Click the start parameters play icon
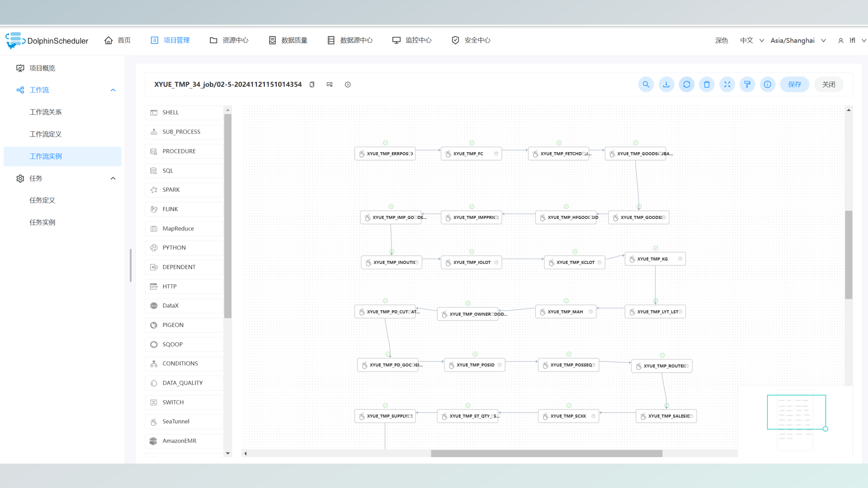 pos(348,84)
